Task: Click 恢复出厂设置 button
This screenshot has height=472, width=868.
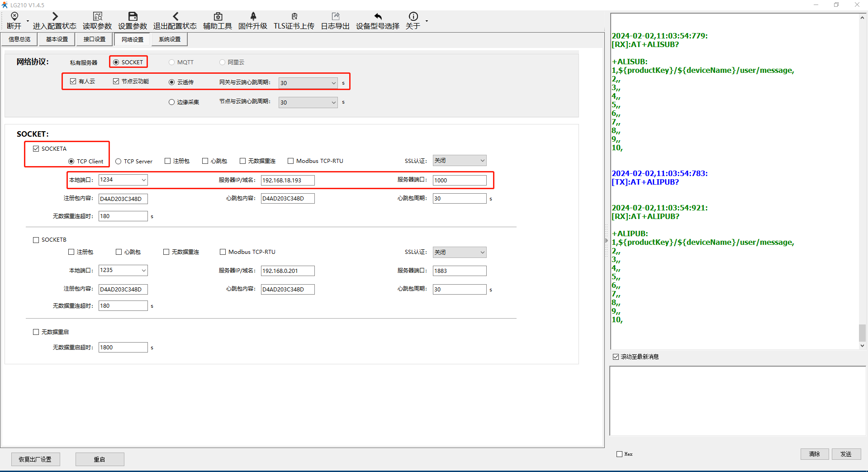Action: [x=36, y=459]
